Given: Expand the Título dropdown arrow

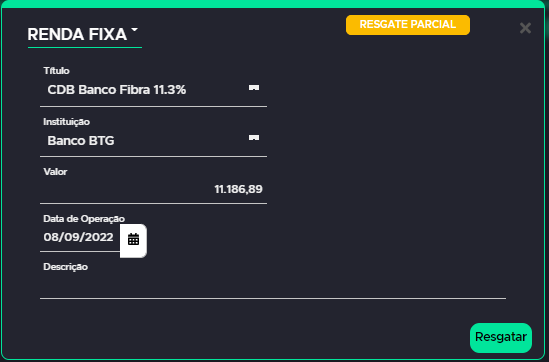Looking at the screenshot, I should (254, 88).
